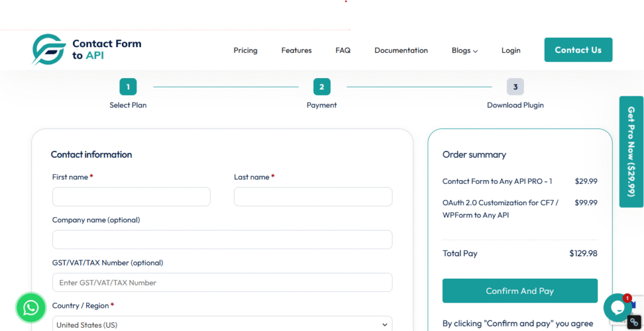Click the Confirm And Pay button
Image resolution: width=644 pixels, height=331 pixels.
(x=519, y=291)
